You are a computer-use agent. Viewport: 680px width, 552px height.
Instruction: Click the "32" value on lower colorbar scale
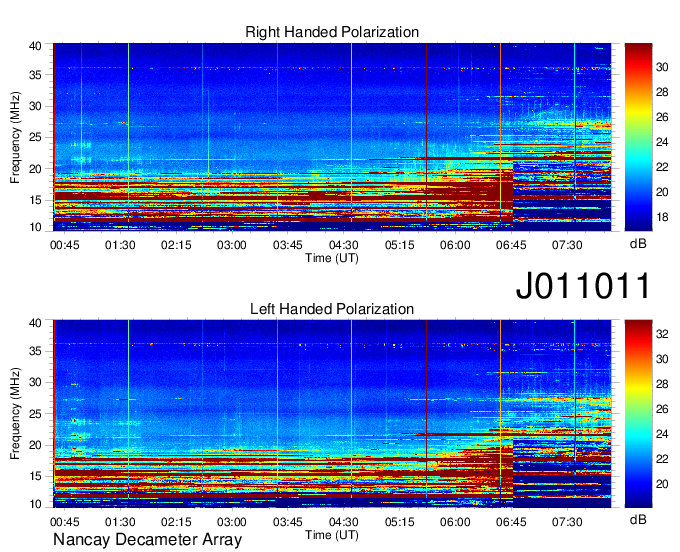pyautogui.click(x=662, y=334)
